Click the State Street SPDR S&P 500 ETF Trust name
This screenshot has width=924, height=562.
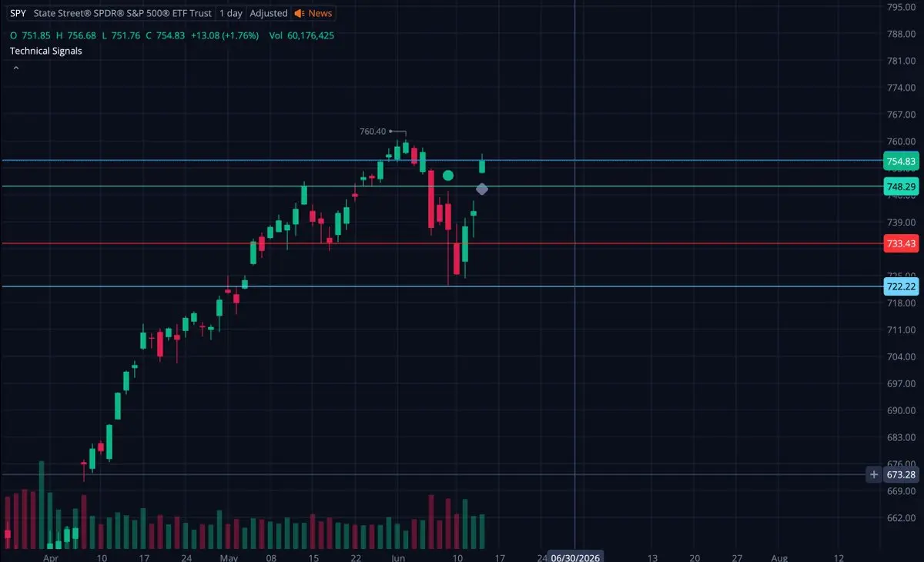(x=122, y=13)
